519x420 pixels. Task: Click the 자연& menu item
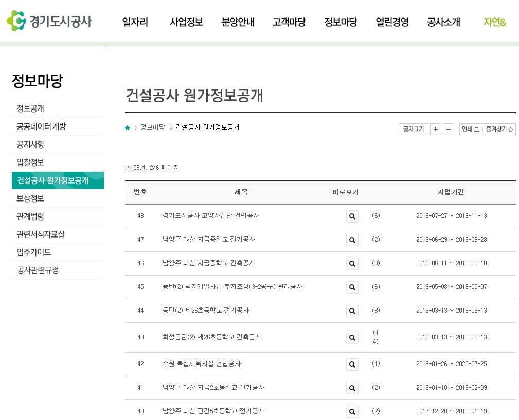coord(495,22)
